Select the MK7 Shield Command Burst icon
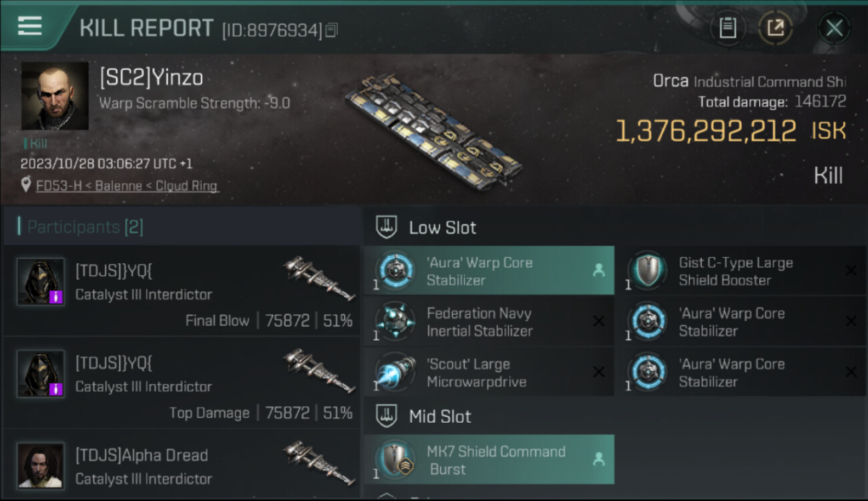 click(395, 460)
